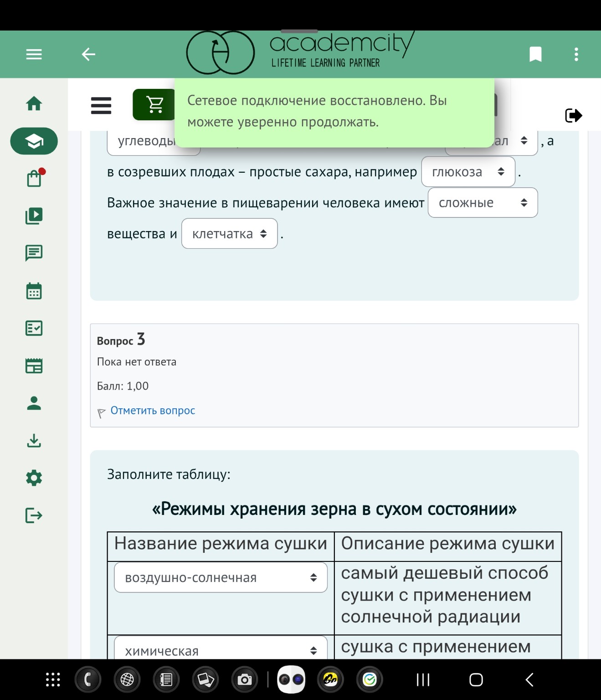Open the shopping bag with notification badge
This screenshot has height=700, width=601.
34,179
